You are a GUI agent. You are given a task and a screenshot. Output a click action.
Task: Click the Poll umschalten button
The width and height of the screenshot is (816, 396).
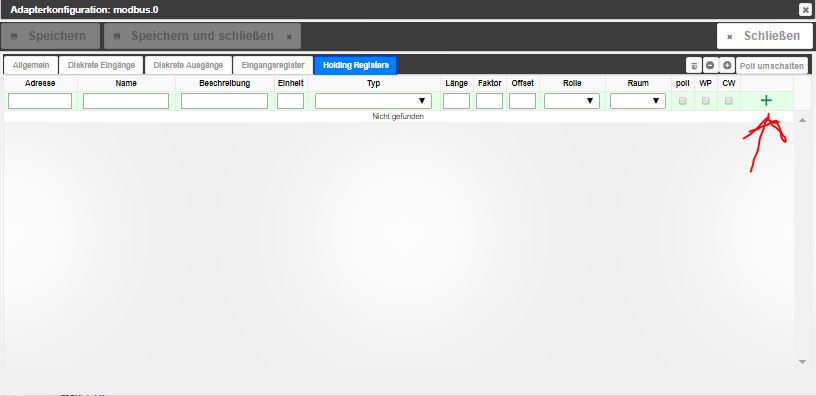tap(772, 66)
